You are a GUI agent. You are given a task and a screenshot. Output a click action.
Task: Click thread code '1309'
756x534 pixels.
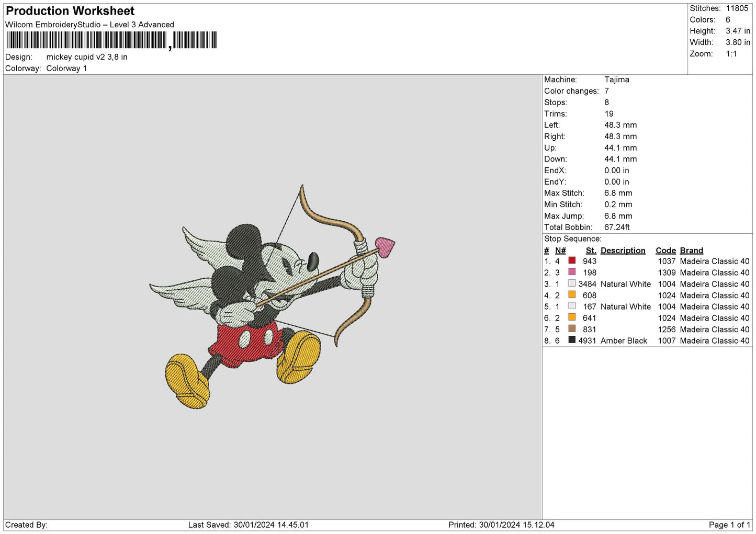(667, 272)
